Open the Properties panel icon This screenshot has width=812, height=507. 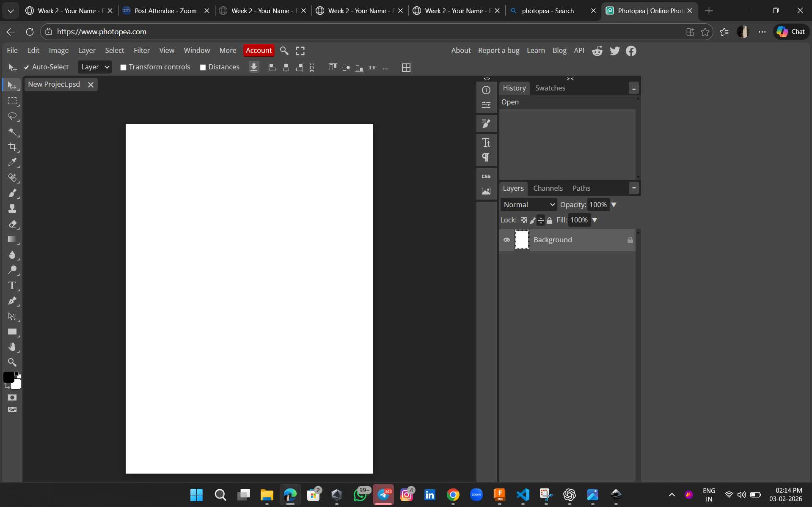coord(486,105)
